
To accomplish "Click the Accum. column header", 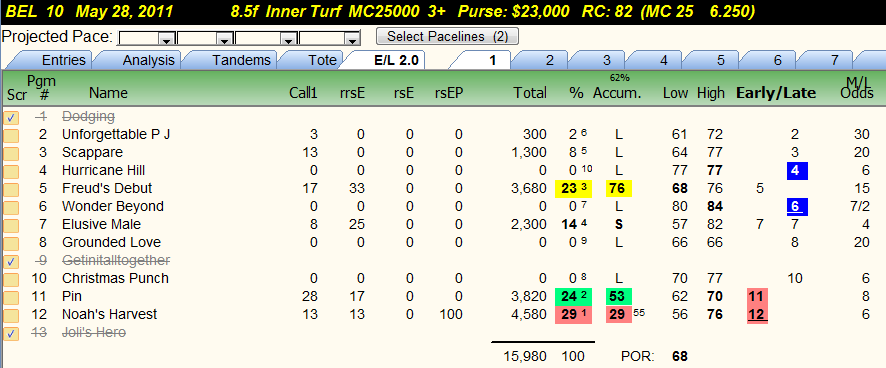I will click(x=617, y=93).
